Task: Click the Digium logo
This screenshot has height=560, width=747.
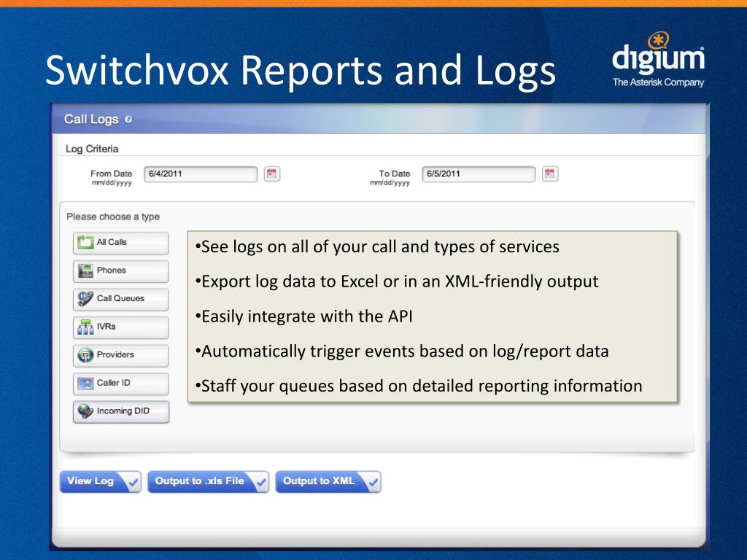Action: pos(658,60)
